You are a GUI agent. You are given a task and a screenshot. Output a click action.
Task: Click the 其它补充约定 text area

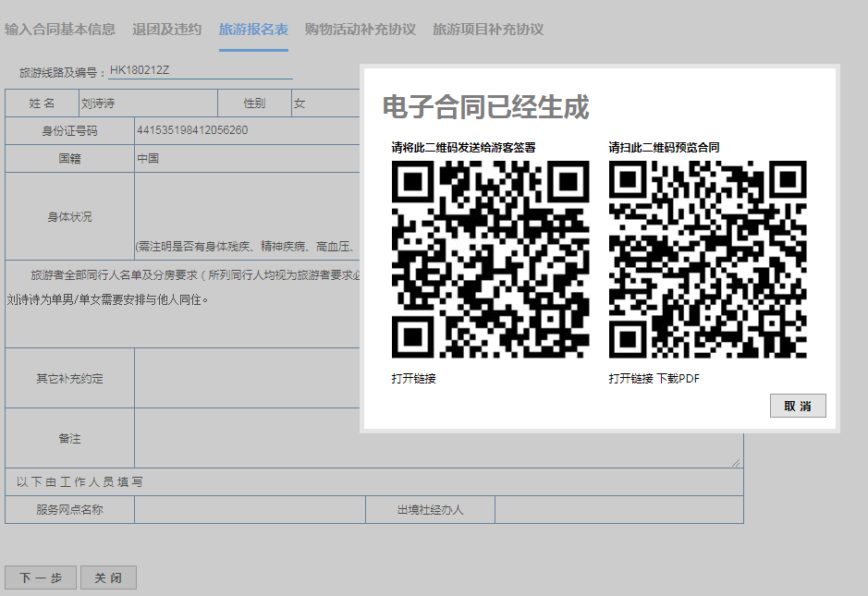(248, 379)
